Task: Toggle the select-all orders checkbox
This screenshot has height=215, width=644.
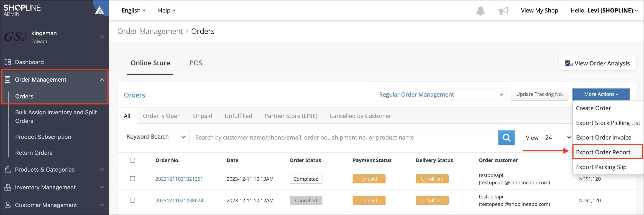Action: click(133, 160)
